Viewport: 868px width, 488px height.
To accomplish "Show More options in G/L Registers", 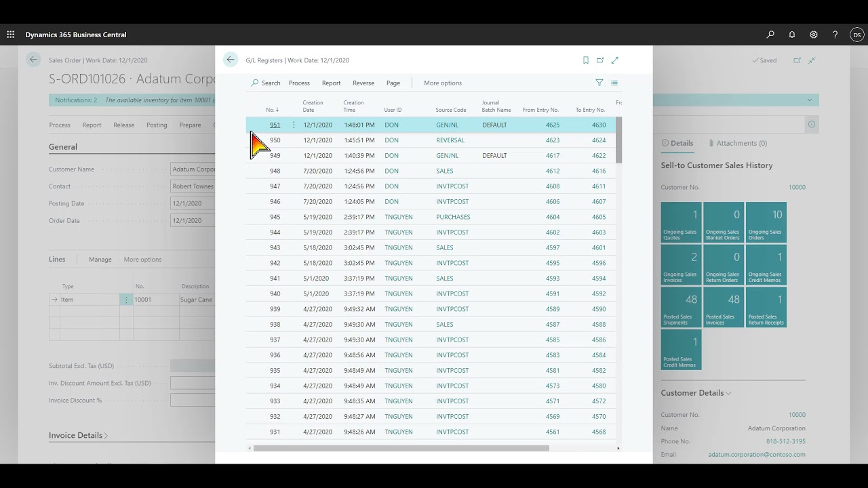I will (x=443, y=83).
